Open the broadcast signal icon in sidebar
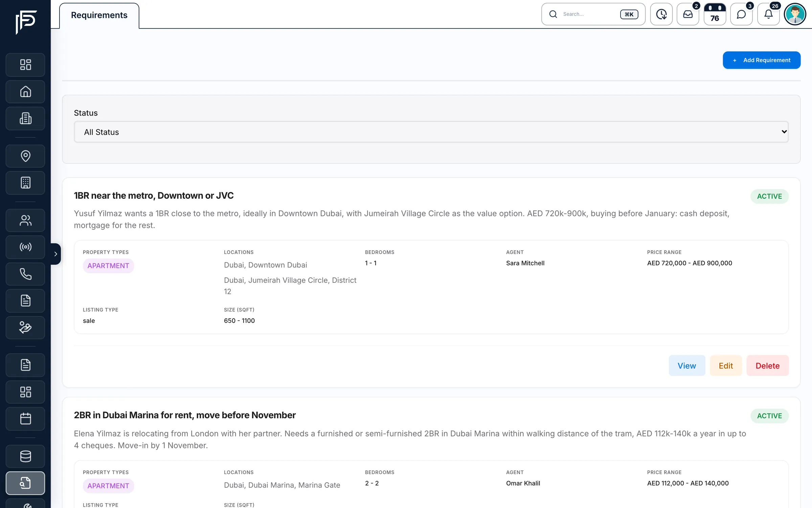The width and height of the screenshot is (812, 508). 25,247
